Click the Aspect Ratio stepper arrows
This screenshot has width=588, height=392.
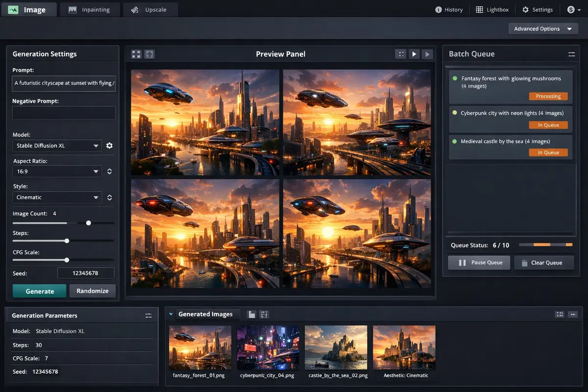click(109, 171)
